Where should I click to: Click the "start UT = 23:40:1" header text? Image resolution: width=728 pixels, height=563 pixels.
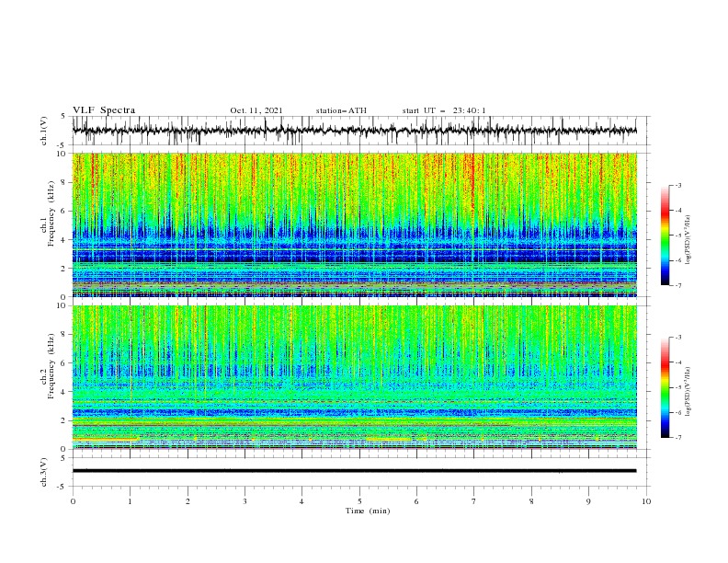coord(444,110)
